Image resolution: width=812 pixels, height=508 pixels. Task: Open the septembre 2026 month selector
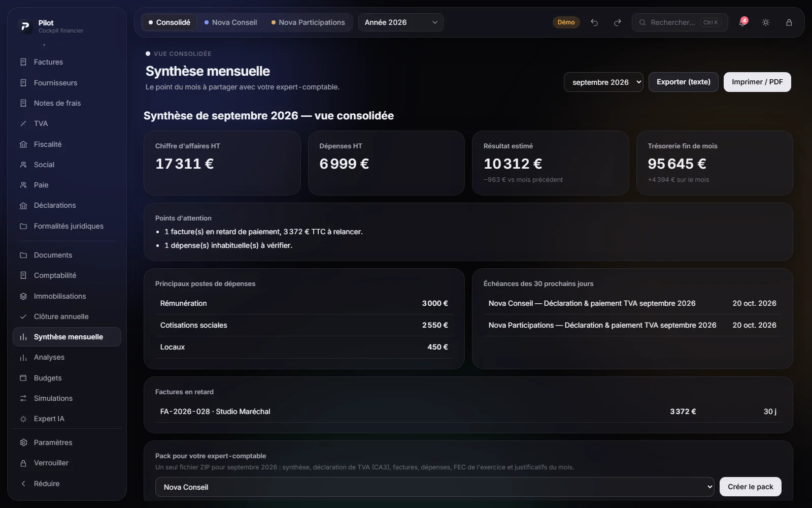tap(603, 82)
